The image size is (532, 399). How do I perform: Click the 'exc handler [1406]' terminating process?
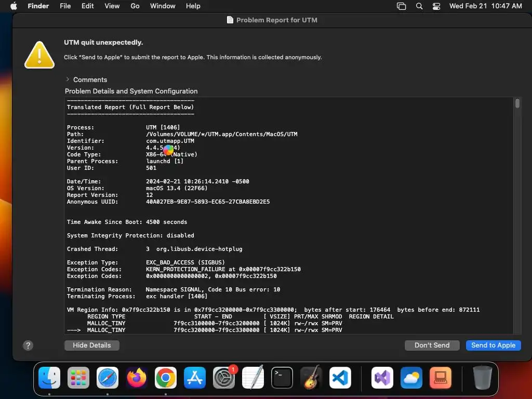tap(177, 297)
